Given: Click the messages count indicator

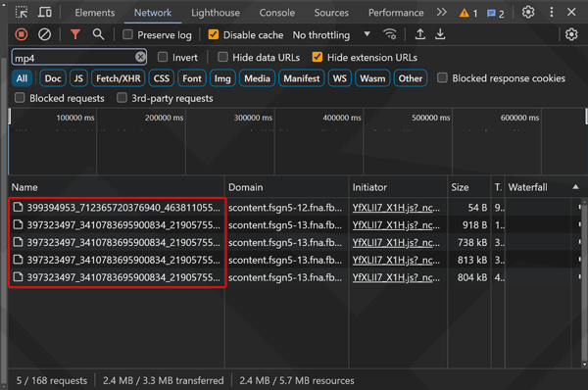Looking at the screenshot, I should pos(495,14).
